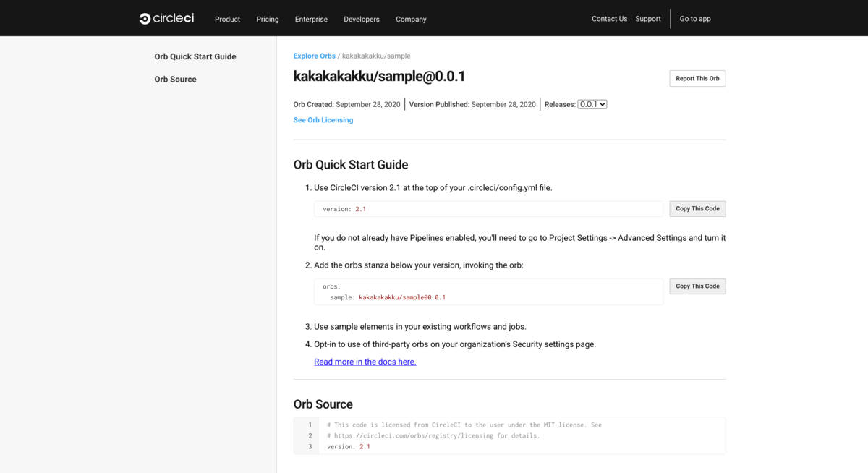The height and width of the screenshot is (473, 868).
Task: Open the Developers menu
Action: click(362, 19)
